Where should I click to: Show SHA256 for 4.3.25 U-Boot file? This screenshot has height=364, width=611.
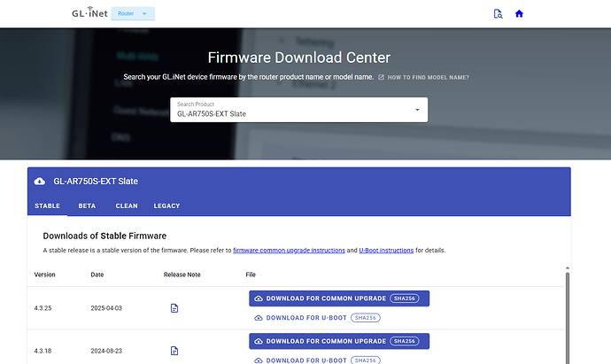tap(366, 318)
